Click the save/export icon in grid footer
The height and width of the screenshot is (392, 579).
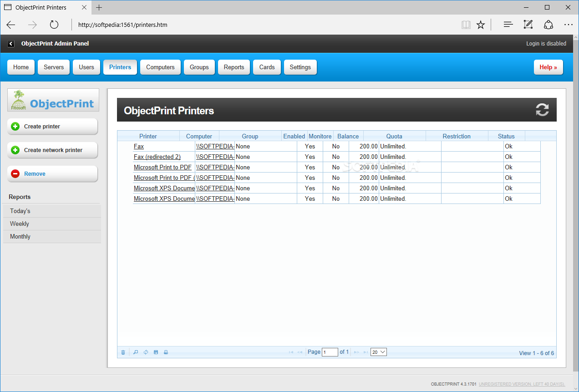pos(156,352)
